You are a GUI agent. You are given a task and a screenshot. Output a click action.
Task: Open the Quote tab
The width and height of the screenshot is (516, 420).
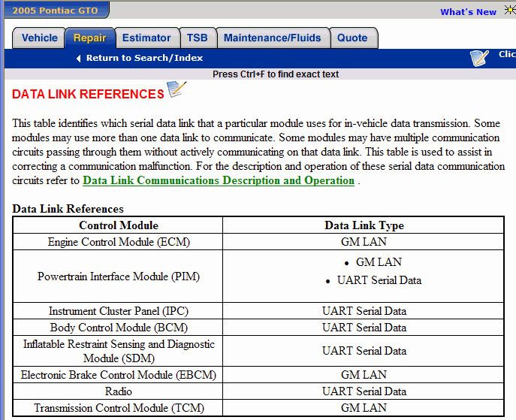pos(352,38)
